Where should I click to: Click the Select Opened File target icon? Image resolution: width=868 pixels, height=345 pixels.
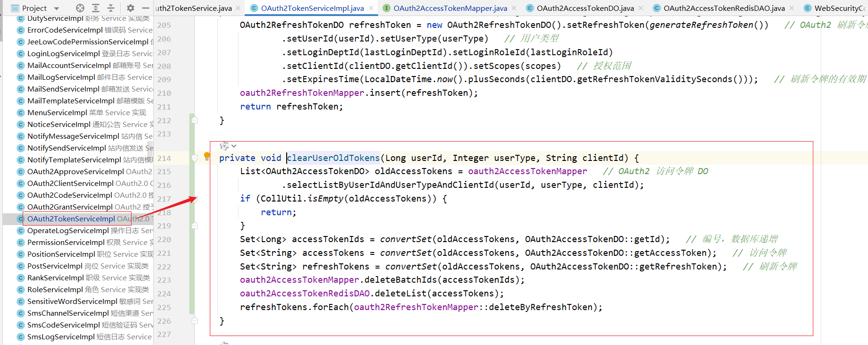click(80, 8)
